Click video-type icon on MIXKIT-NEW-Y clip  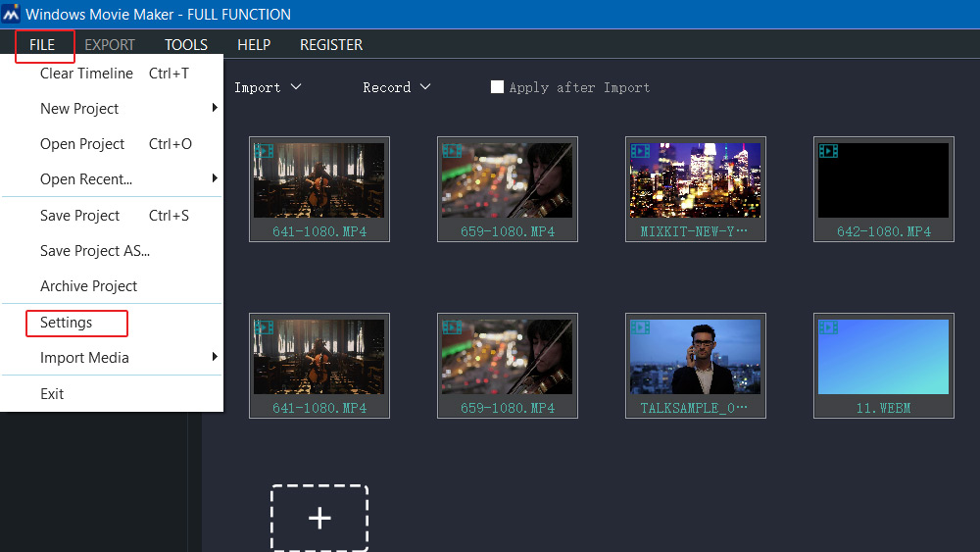point(640,151)
